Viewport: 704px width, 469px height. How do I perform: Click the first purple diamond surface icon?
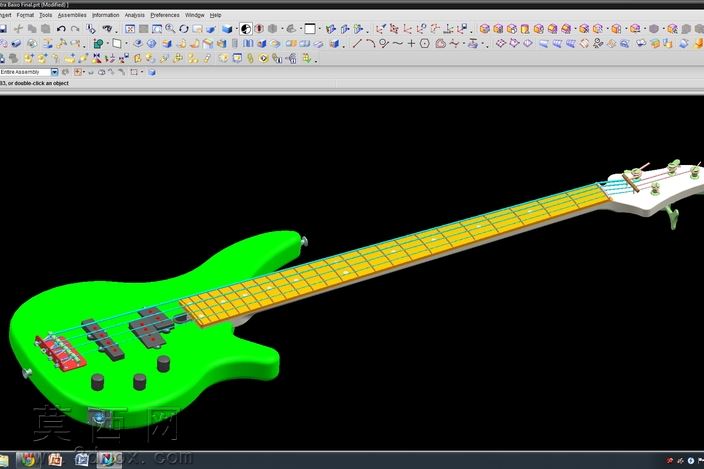click(500, 44)
